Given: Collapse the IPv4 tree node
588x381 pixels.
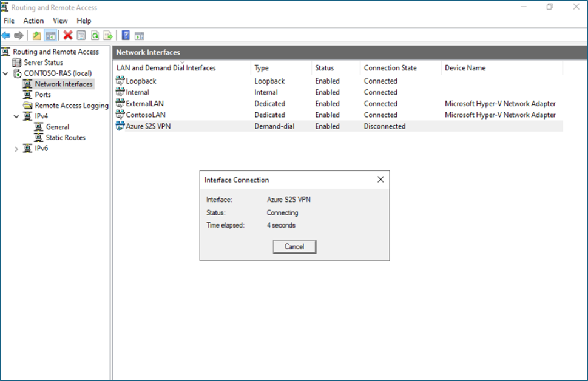Looking at the screenshot, I should [16, 116].
